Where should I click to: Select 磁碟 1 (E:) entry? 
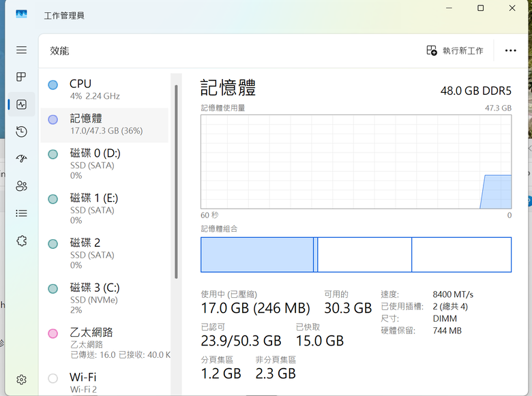(x=104, y=209)
